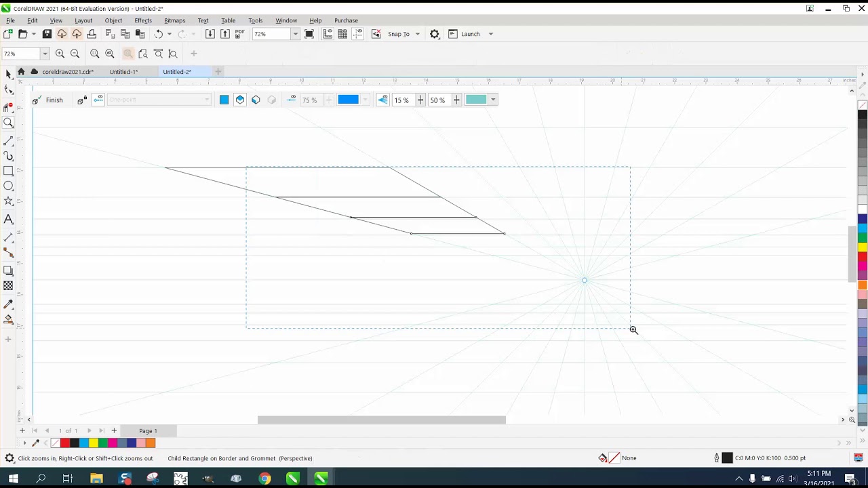Click the Page 1 tab
The width and height of the screenshot is (868, 488).
[x=148, y=430]
